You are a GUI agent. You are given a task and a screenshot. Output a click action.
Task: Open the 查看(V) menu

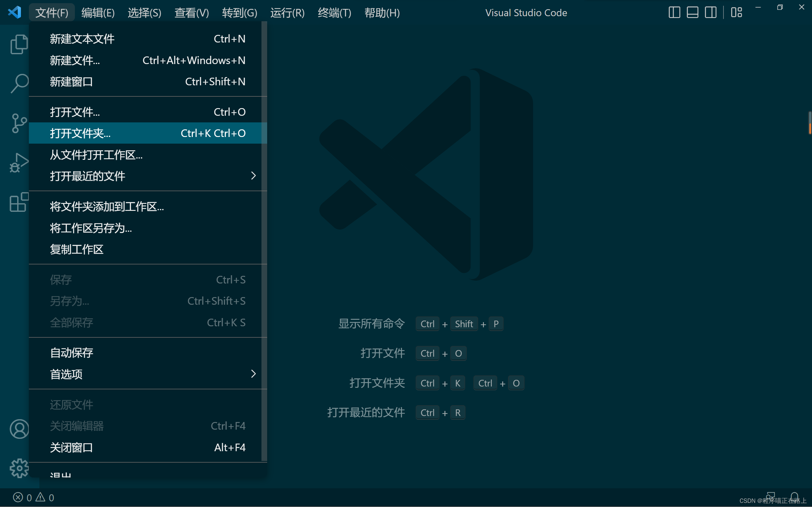click(192, 13)
